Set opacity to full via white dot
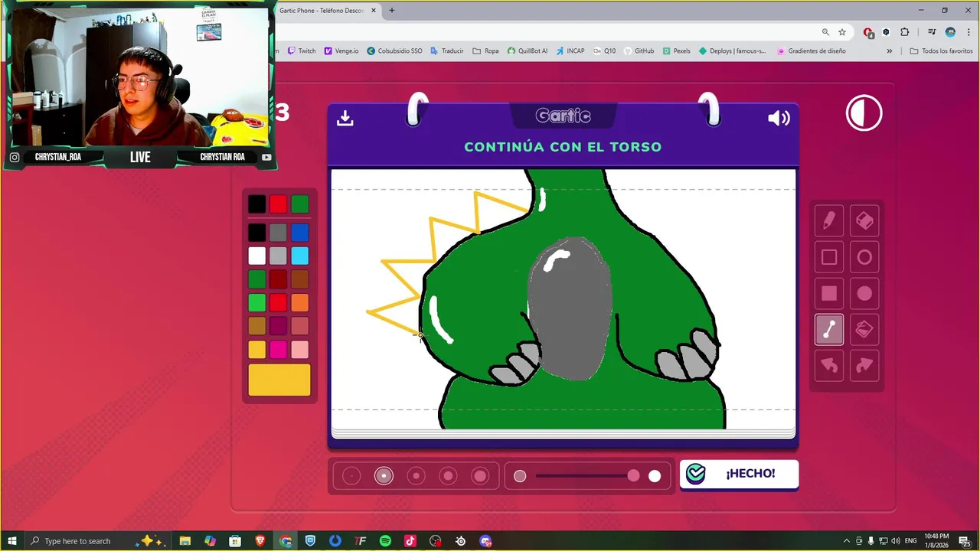Viewport: 980px width, 551px height. pos(655,476)
